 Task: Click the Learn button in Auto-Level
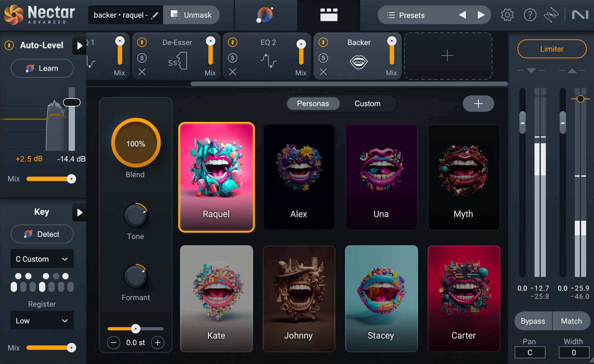pos(42,68)
